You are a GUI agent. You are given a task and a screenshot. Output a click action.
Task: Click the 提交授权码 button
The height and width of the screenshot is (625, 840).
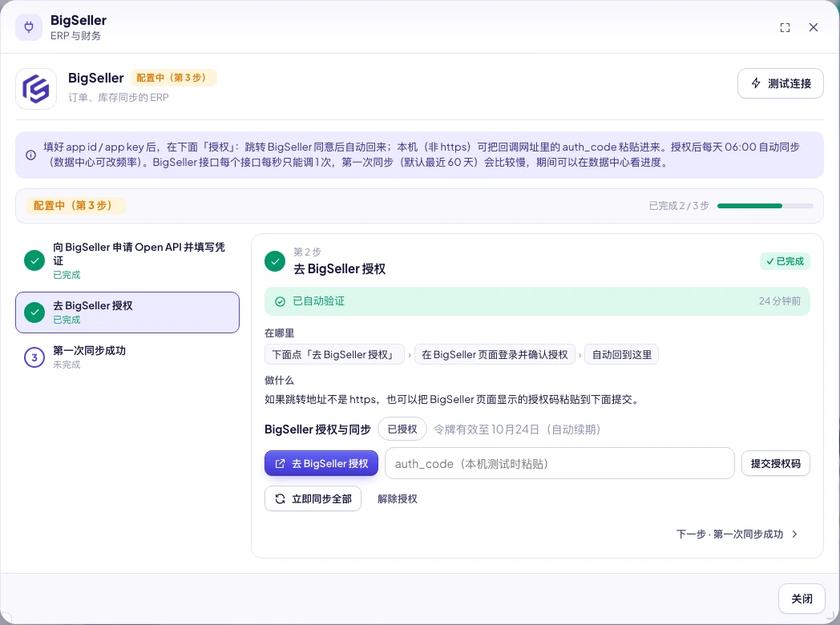click(776, 463)
